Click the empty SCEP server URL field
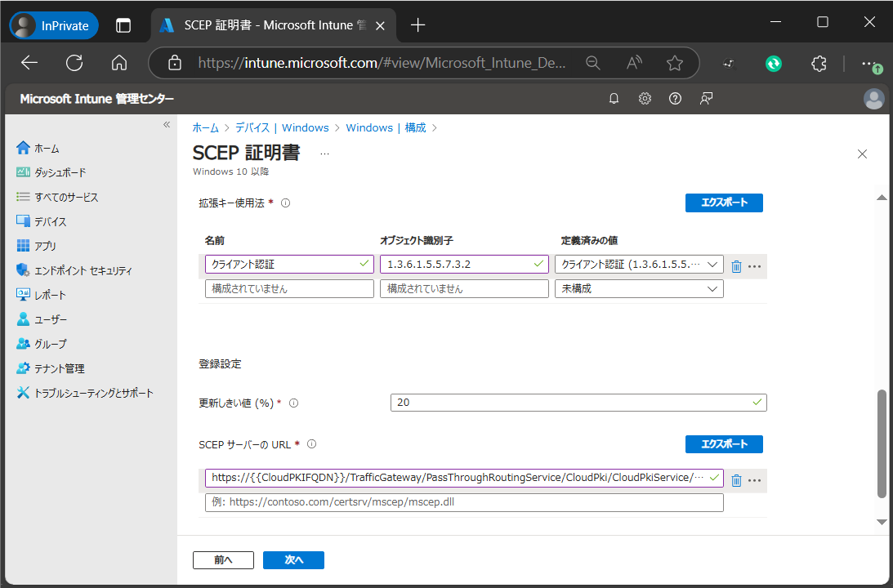This screenshot has height=588, width=893. (x=463, y=502)
